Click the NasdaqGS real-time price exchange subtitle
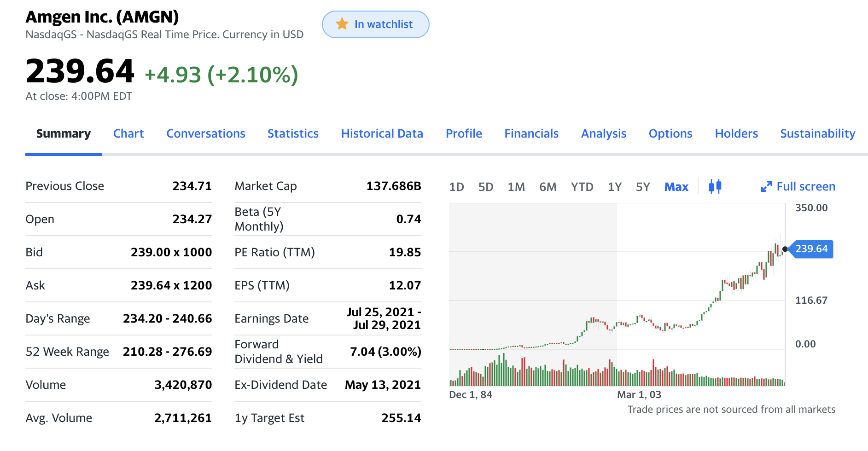 pos(164,35)
